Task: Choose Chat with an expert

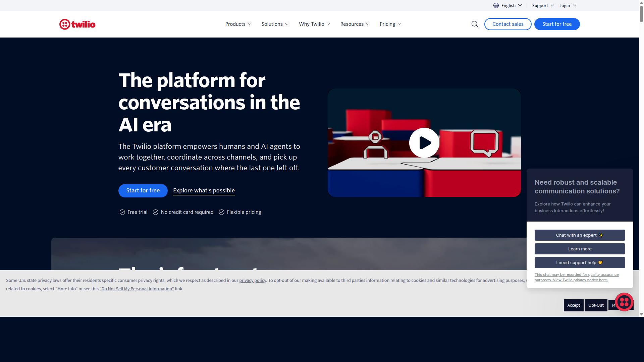Action: (x=580, y=235)
